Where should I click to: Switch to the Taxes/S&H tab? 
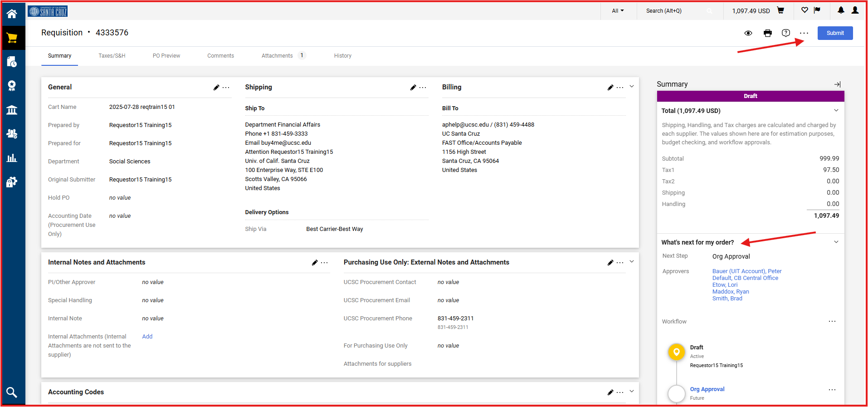pos(112,56)
